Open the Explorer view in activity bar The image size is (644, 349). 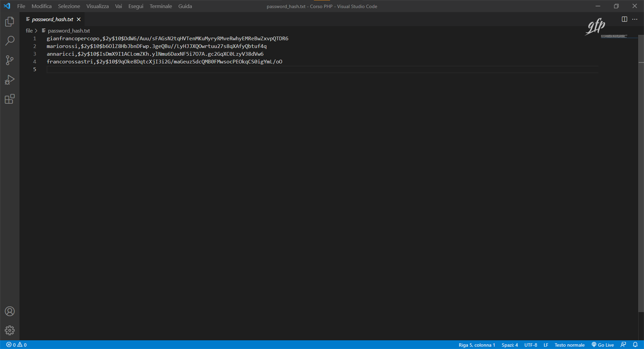click(x=9, y=21)
